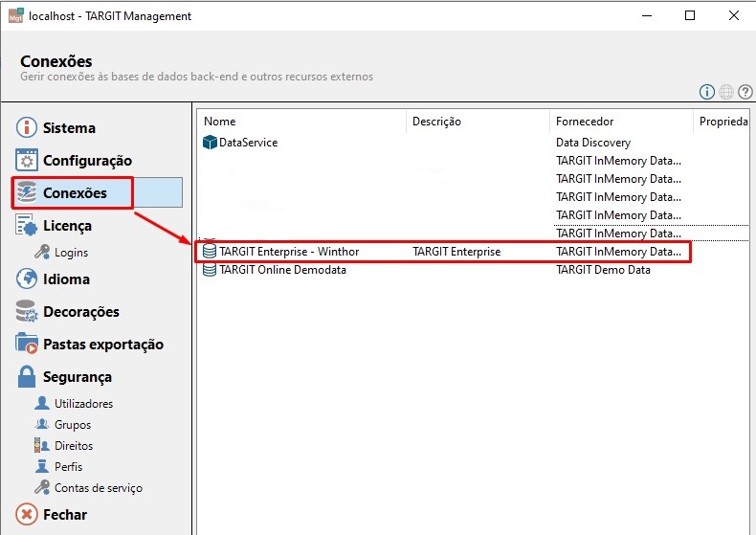
Task: Minimize the TARGIT Management window
Action: coord(647,15)
